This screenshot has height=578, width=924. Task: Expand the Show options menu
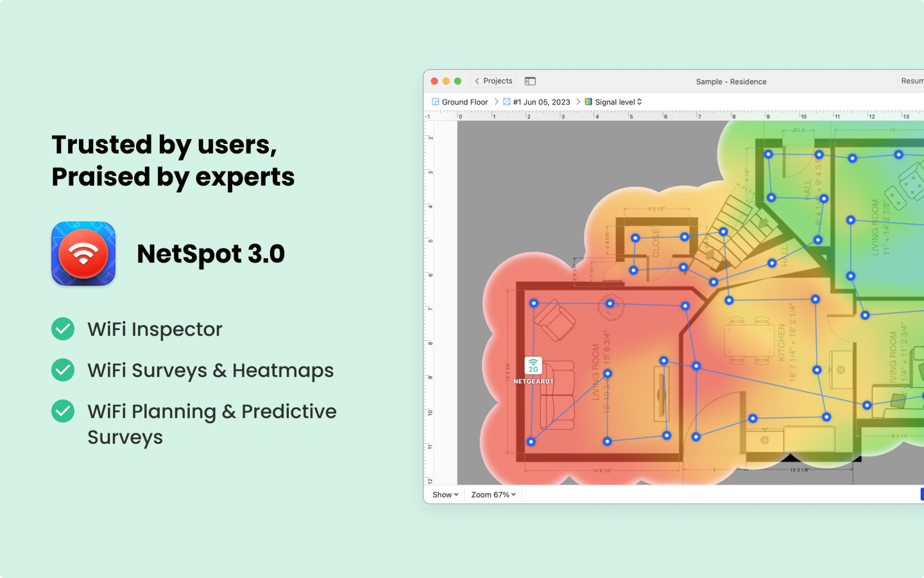click(x=445, y=495)
